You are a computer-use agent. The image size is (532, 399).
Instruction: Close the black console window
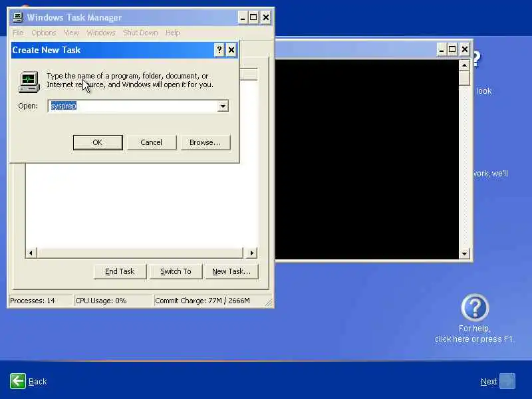[465, 50]
